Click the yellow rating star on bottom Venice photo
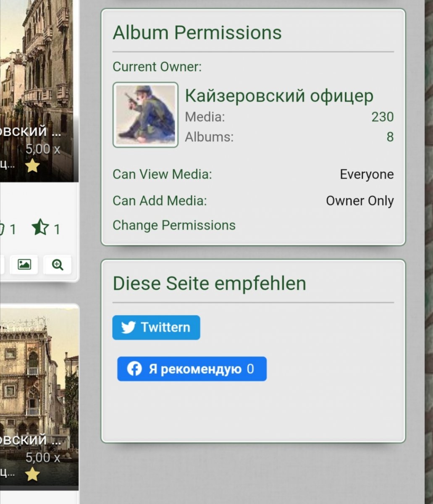This screenshot has width=433, height=504. (x=32, y=474)
